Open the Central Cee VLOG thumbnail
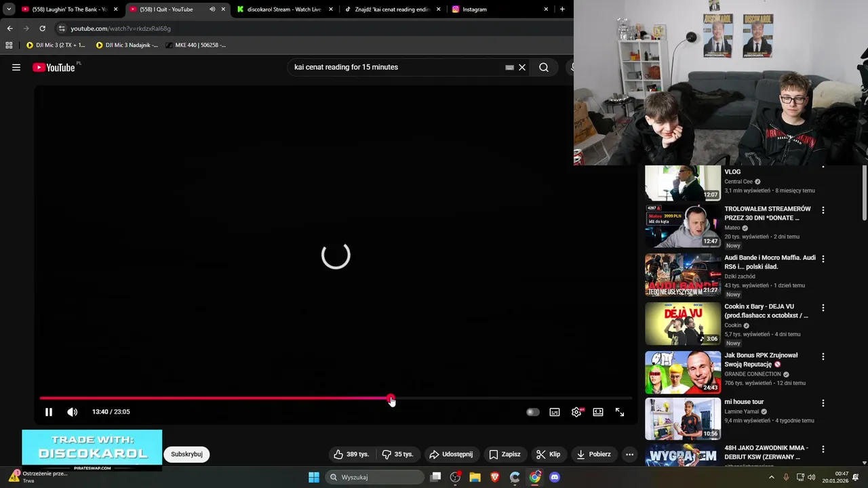 pyautogui.click(x=682, y=183)
